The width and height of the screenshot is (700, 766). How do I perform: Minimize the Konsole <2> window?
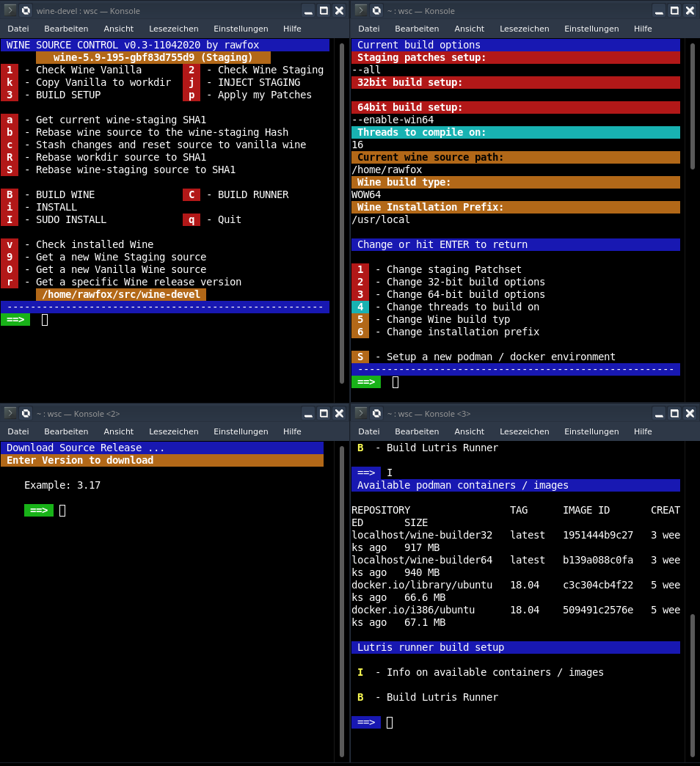308,414
